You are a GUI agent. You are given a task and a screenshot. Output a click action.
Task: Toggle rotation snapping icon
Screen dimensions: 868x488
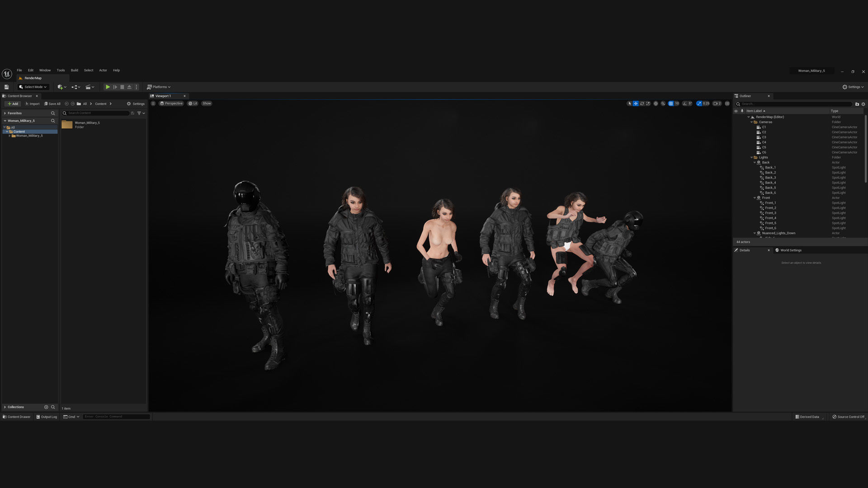click(684, 103)
